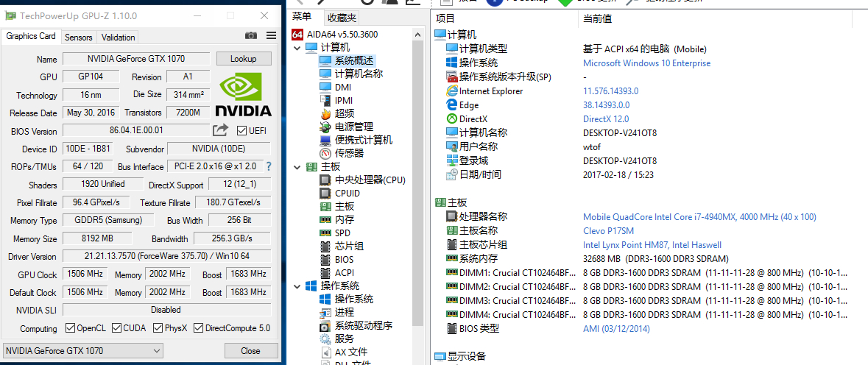The height and width of the screenshot is (365, 868).
Task: Click the Close button in GPU-Z
Action: coord(251,350)
